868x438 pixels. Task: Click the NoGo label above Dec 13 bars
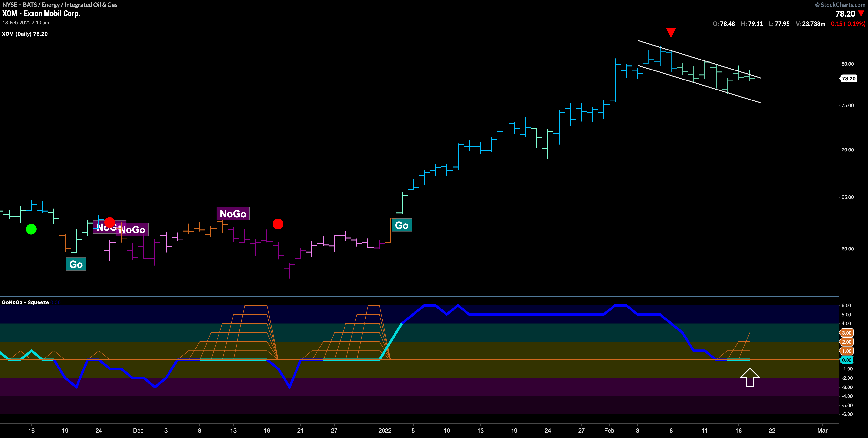[x=233, y=214]
